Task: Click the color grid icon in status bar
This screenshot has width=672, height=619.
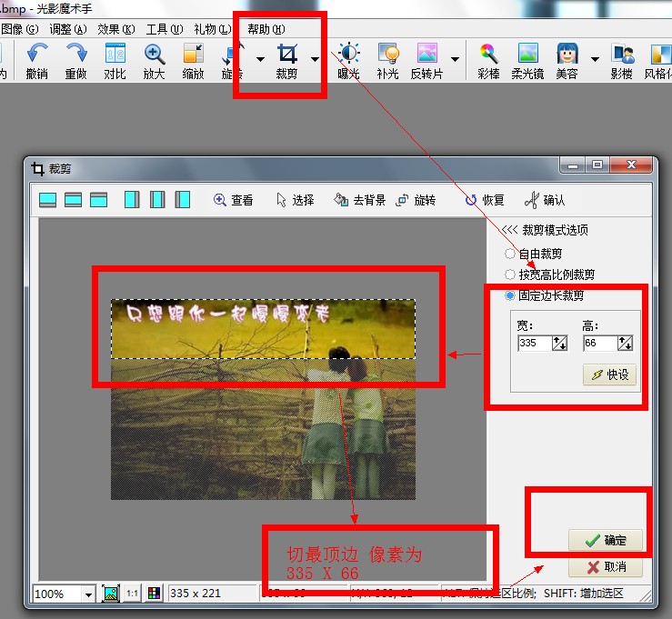Action: tap(153, 594)
